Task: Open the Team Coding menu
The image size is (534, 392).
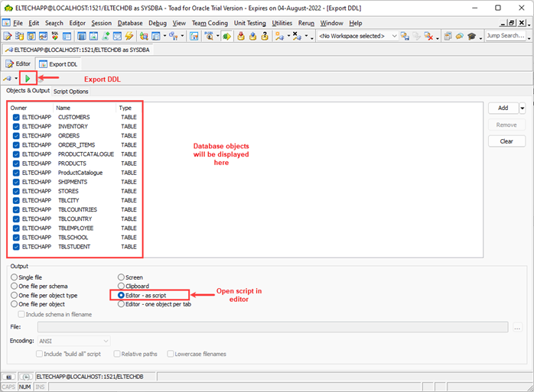Action: point(210,23)
